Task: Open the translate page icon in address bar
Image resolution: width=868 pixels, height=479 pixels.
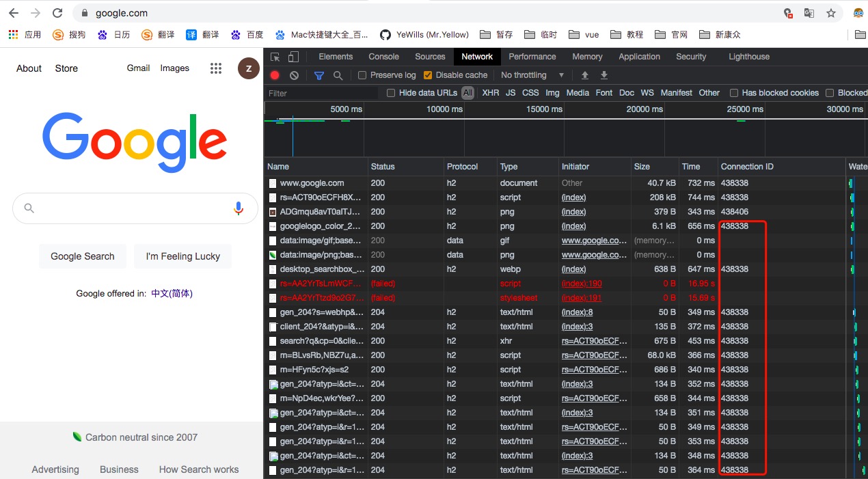Action: [x=809, y=13]
